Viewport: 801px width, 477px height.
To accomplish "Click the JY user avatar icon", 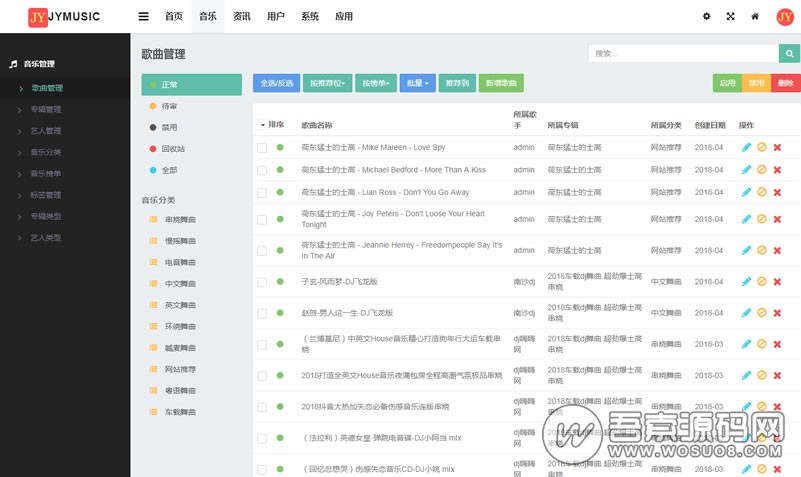I will (x=785, y=16).
